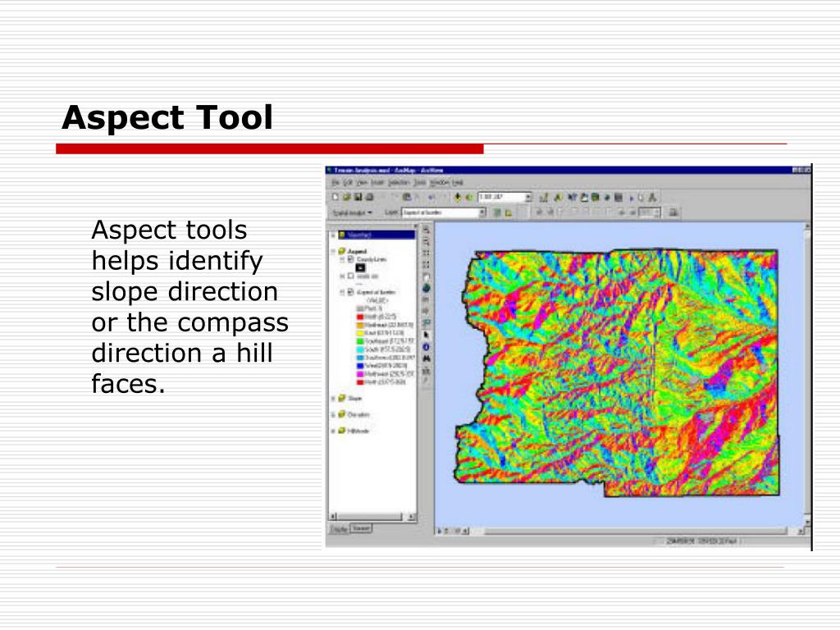The width and height of the screenshot is (840, 630).
Task: Open the Edit menu
Action: pyautogui.click(x=347, y=183)
